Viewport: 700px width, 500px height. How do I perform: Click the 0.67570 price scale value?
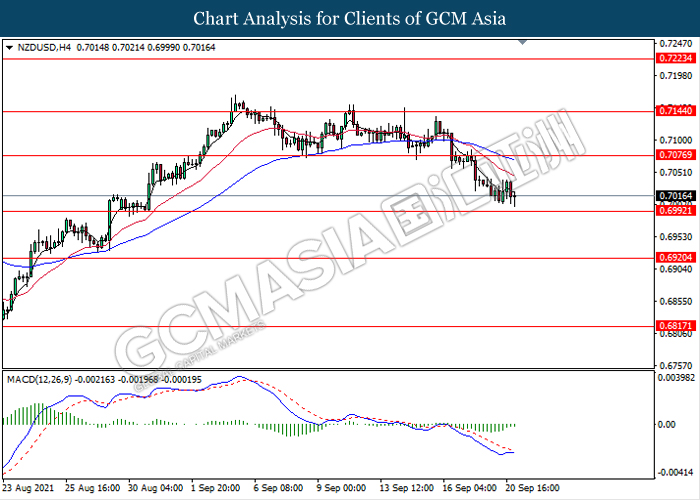tap(676, 366)
